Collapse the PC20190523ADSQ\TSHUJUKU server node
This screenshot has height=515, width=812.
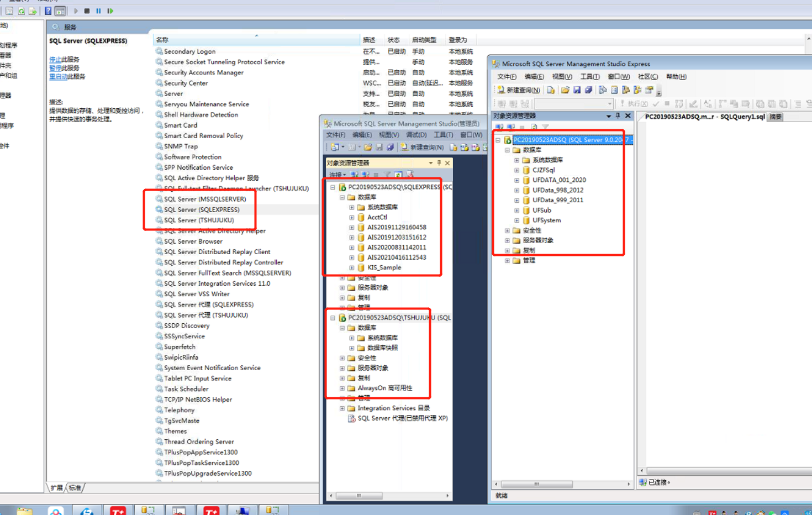pyautogui.click(x=333, y=318)
